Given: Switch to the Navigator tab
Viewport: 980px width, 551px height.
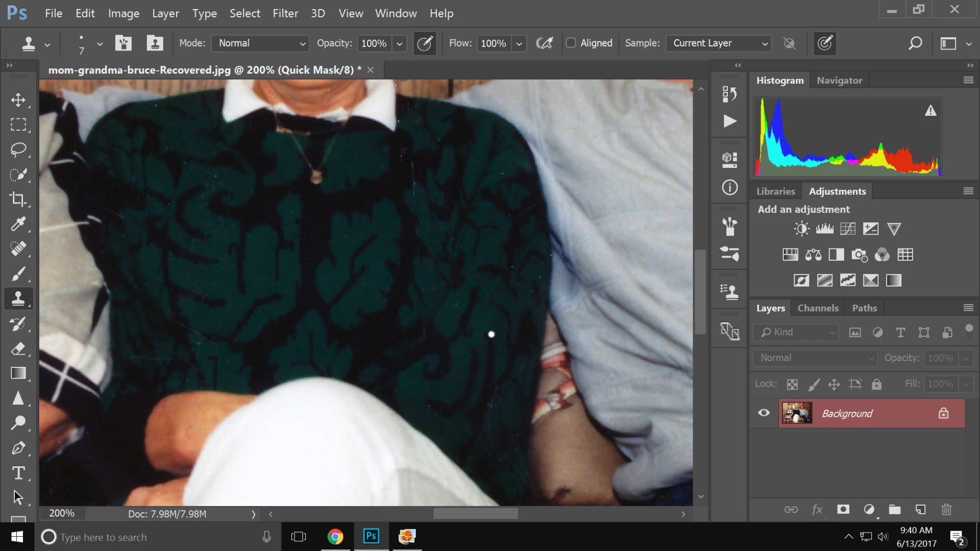Looking at the screenshot, I should tap(839, 80).
